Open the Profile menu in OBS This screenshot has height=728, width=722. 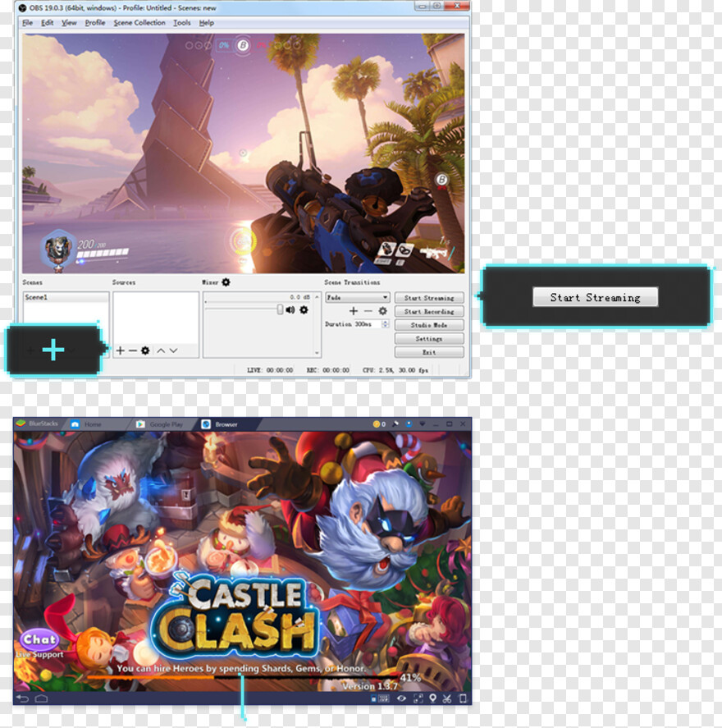(x=95, y=23)
